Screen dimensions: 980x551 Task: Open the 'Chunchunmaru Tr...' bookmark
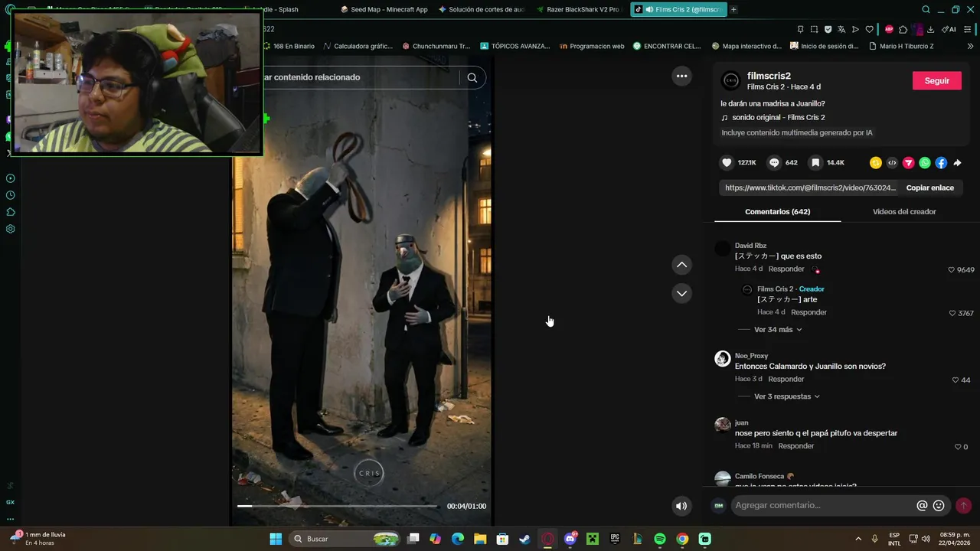pos(436,46)
